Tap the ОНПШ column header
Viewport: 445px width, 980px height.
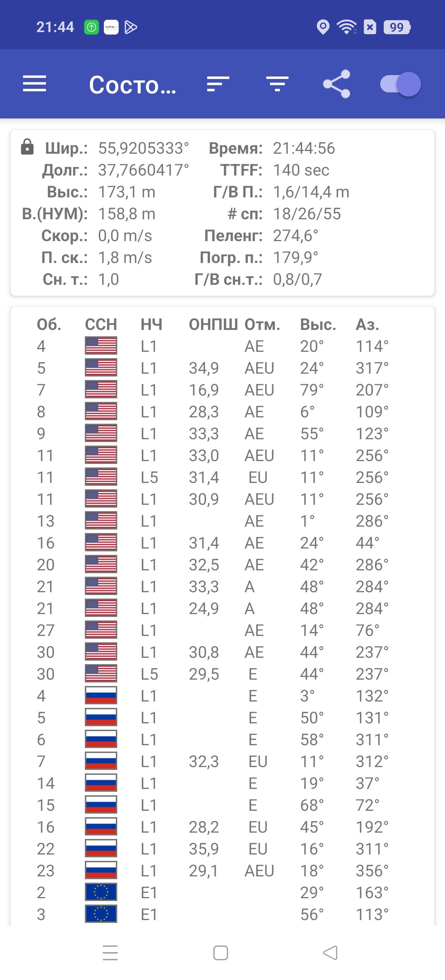click(x=213, y=325)
